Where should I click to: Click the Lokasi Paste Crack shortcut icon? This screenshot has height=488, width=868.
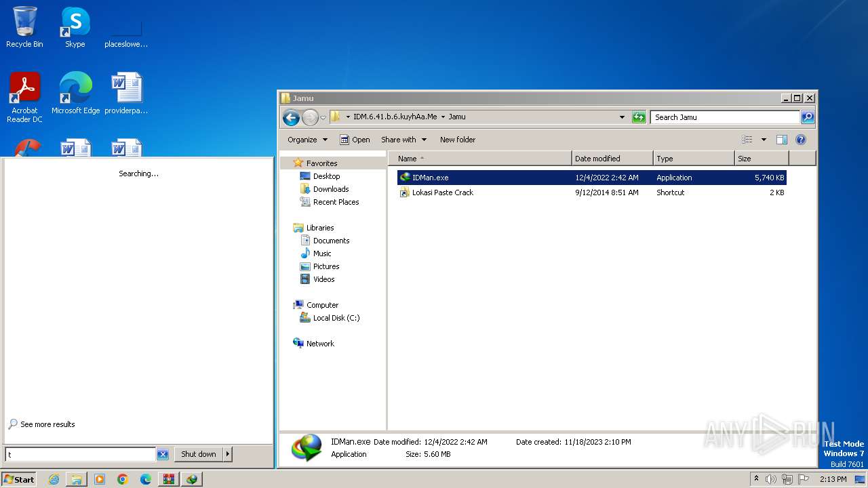[405, 192]
